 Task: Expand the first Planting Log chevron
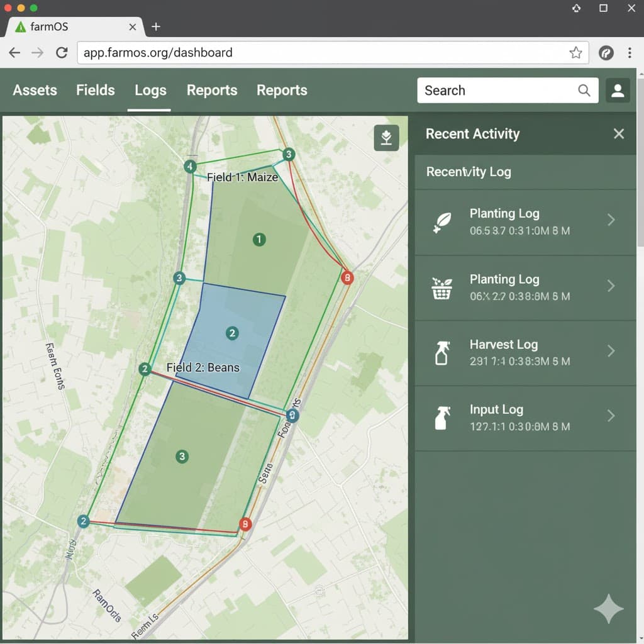[611, 220]
